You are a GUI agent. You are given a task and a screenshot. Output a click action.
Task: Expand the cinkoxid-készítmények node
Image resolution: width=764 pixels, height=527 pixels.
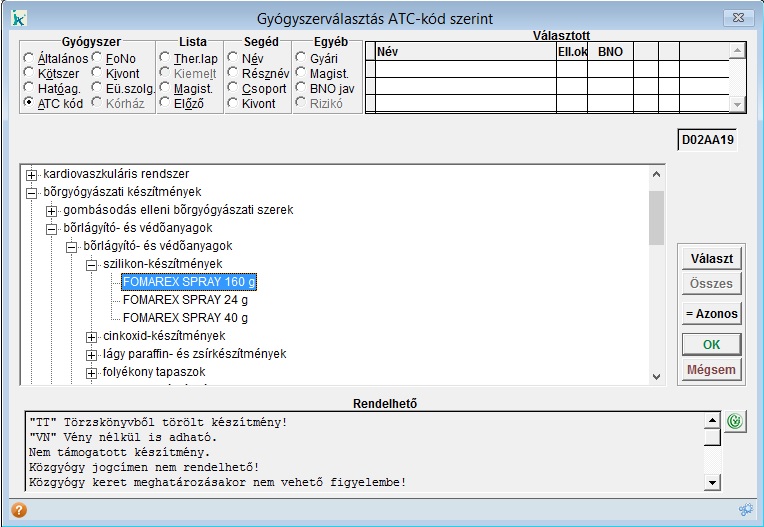tap(91, 336)
